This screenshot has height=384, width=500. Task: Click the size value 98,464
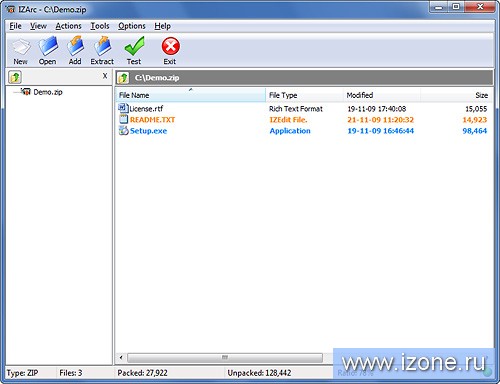475,131
